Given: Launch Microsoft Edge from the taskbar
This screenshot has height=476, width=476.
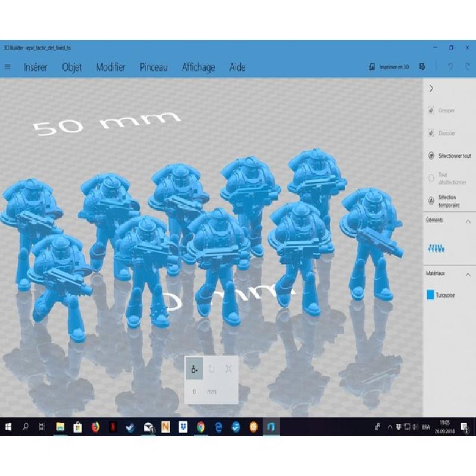Looking at the screenshot, I should pos(218,427).
